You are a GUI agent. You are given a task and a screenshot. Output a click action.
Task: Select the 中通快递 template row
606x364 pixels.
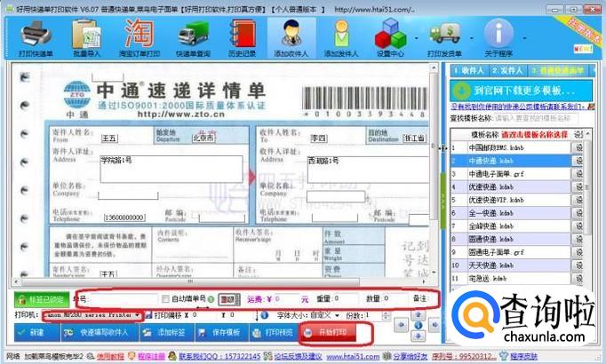click(x=510, y=161)
